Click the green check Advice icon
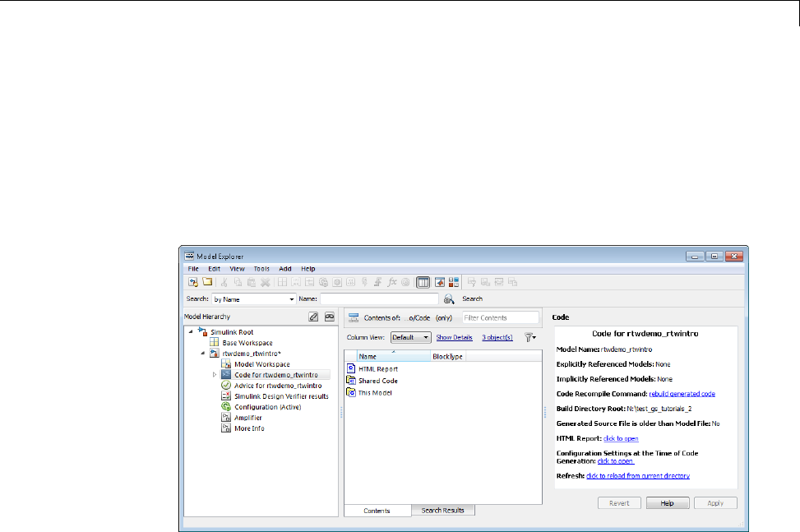The image size is (800, 532). (x=226, y=385)
